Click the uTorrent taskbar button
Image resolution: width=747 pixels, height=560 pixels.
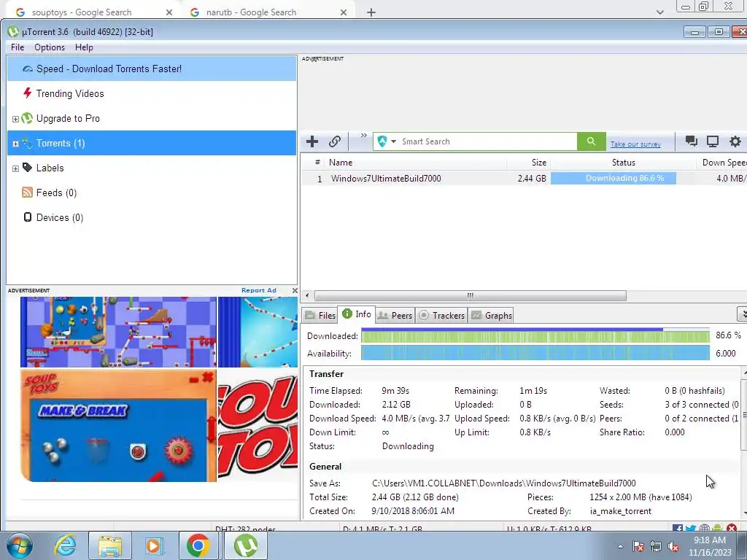(245, 545)
